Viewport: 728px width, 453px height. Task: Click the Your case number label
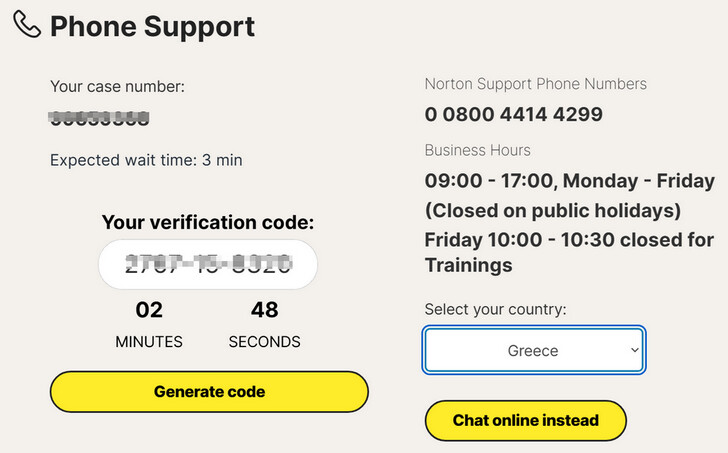click(x=117, y=86)
